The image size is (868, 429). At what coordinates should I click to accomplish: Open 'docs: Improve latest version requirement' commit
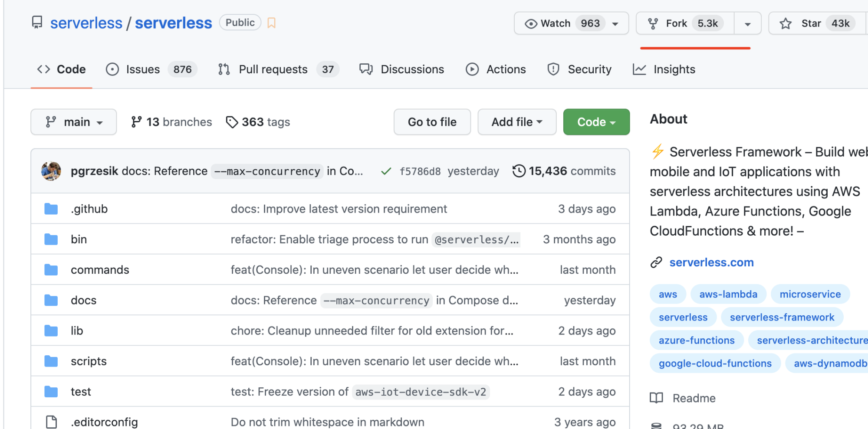coord(339,209)
